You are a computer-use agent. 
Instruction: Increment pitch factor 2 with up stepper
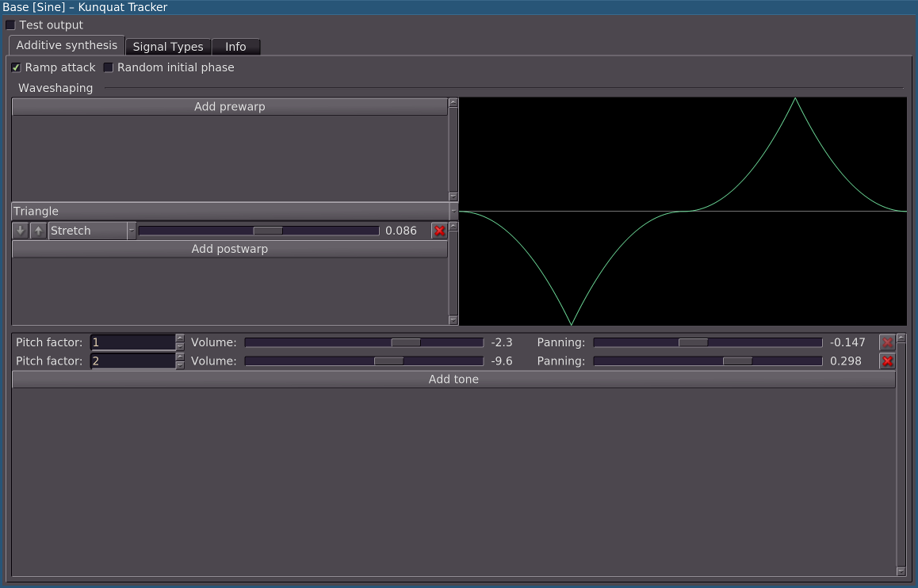[x=180, y=357]
